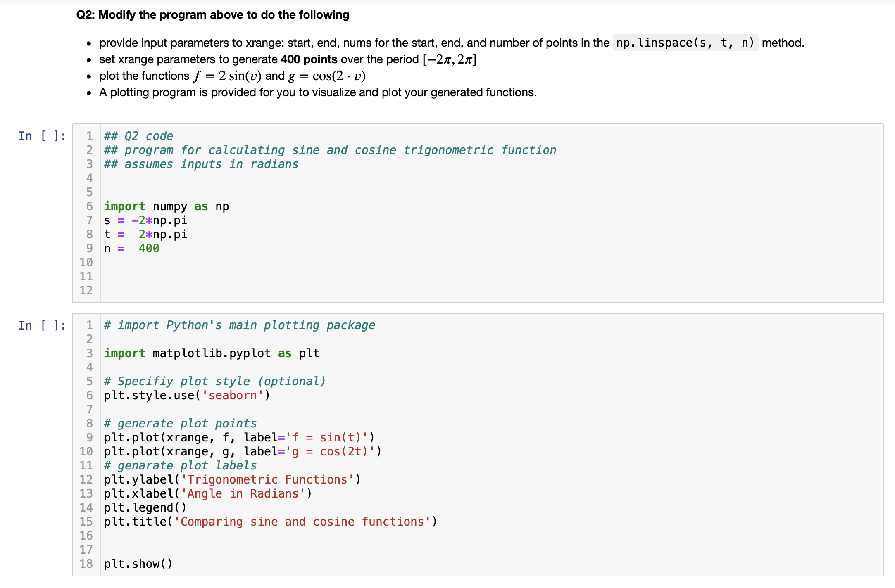Image resolution: width=895 pixels, height=588 pixels.
Task: Click the comment ## Q2 code
Action: (x=139, y=135)
